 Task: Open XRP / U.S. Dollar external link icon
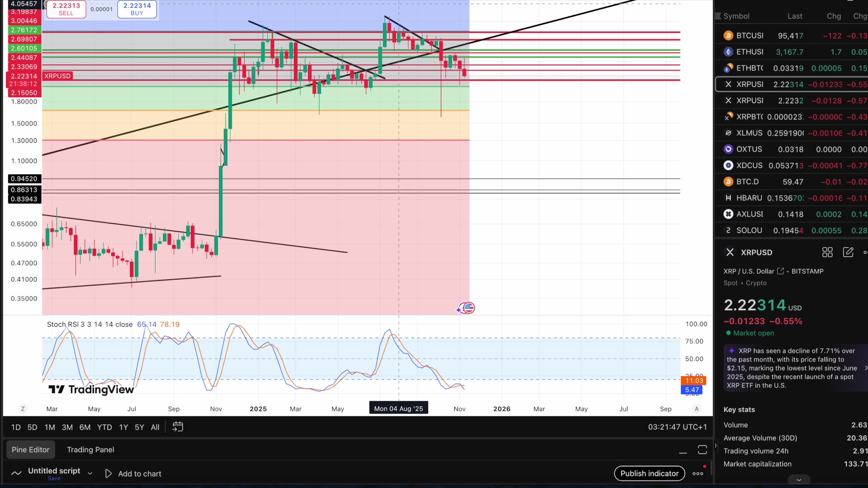tap(780, 271)
